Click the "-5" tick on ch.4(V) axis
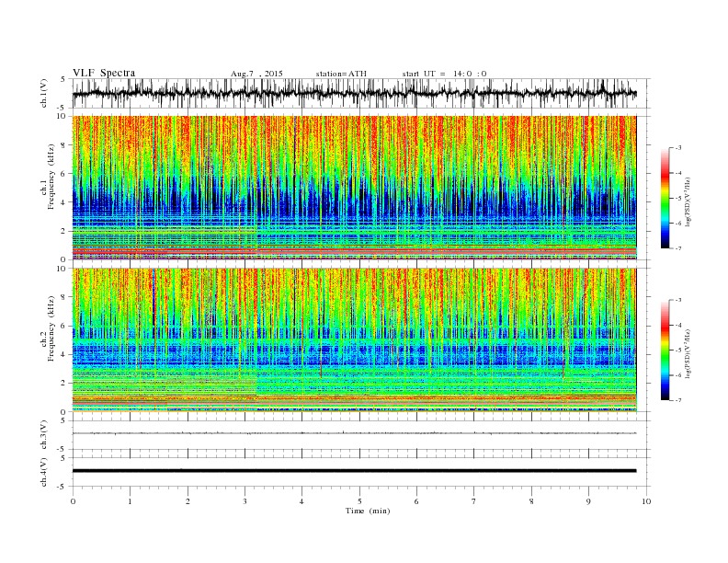This screenshot has width=728, height=563. click(x=62, y=487)
